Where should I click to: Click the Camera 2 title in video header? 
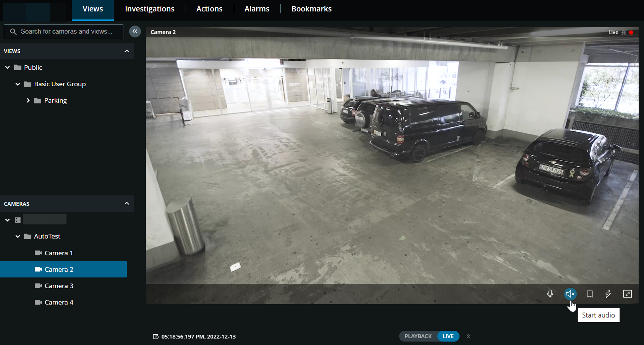click(163, 32)
